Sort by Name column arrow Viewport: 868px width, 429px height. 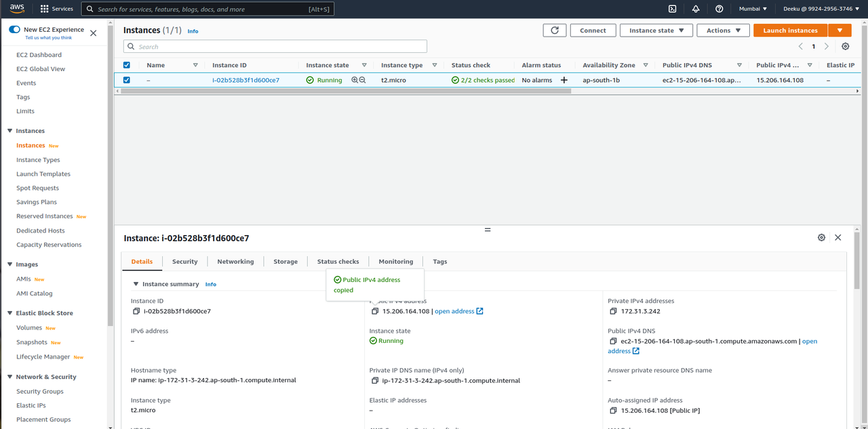point(195,65)
